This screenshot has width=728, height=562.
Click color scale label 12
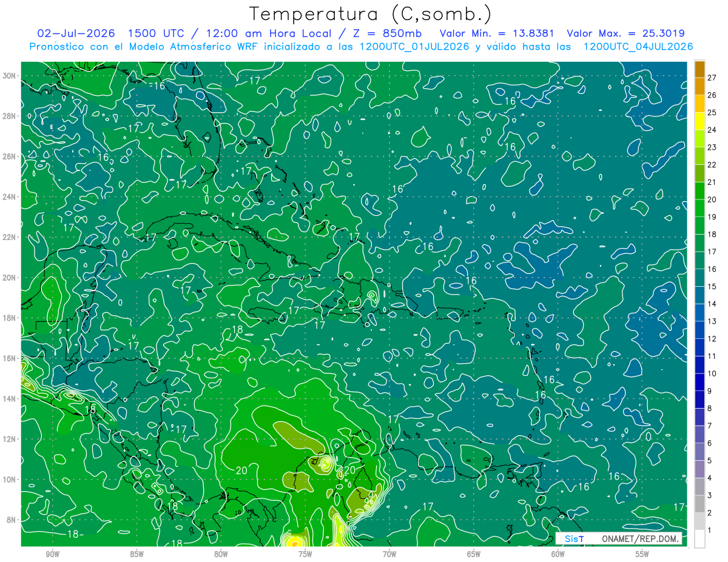coord(712,339)
